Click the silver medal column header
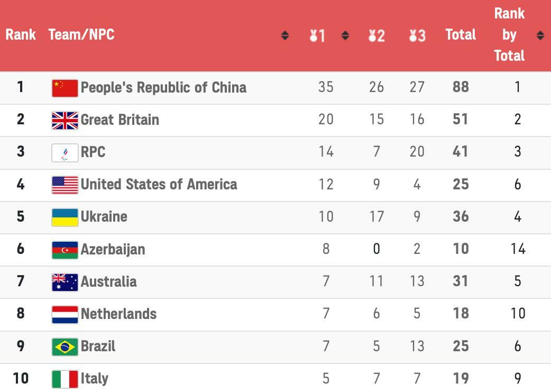The image size is (551, 392). point(376,35)
